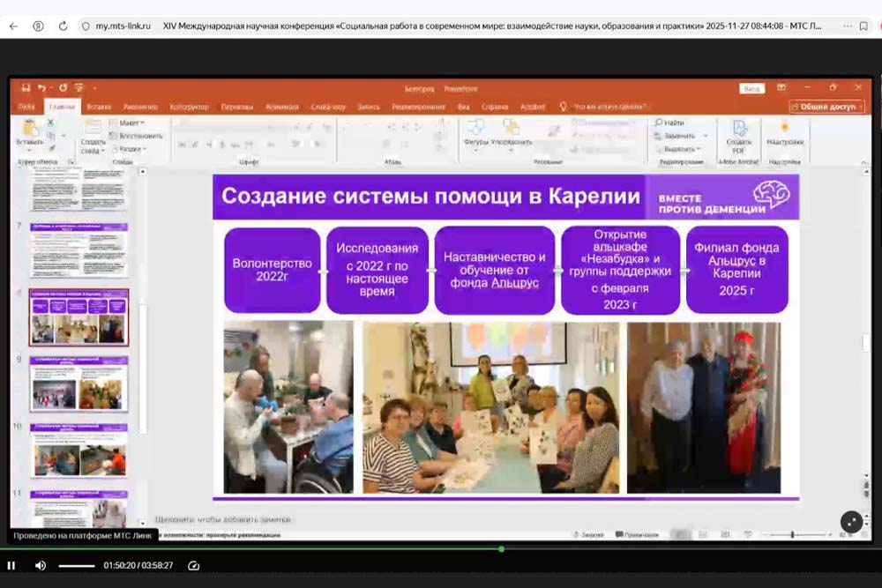The width and height of the screenshot is (882, 588).
Task: Open the Конструктор ribbon tab
Action: point(189,107)
